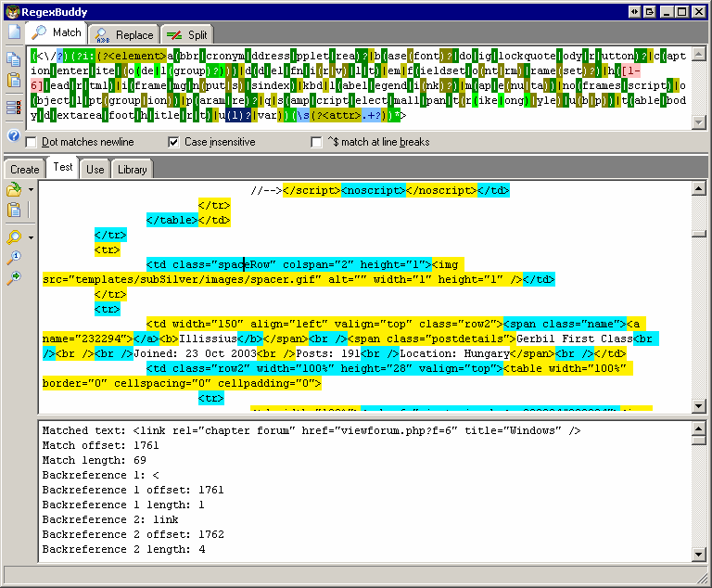Click the highlighted </script> match
The height and width of the screenshot is (588, 712).
[311, 190]
